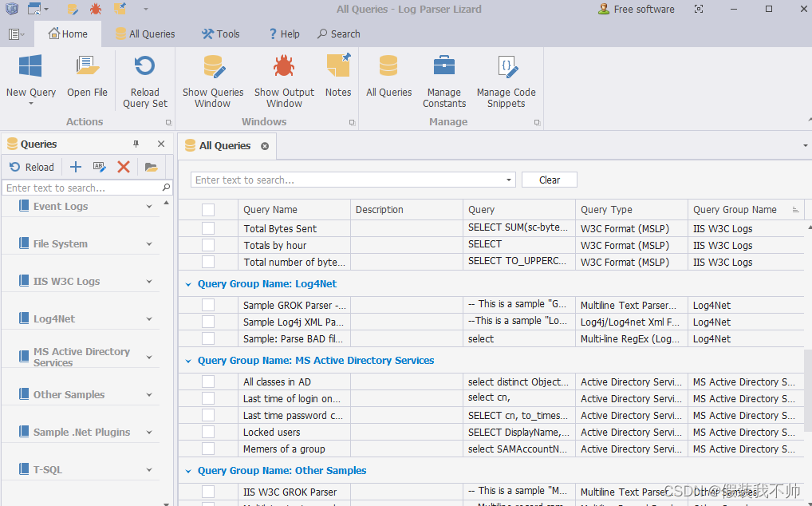Click the sort indicator on Query Group Name
The image size is (812, 506).
[795, 210]
